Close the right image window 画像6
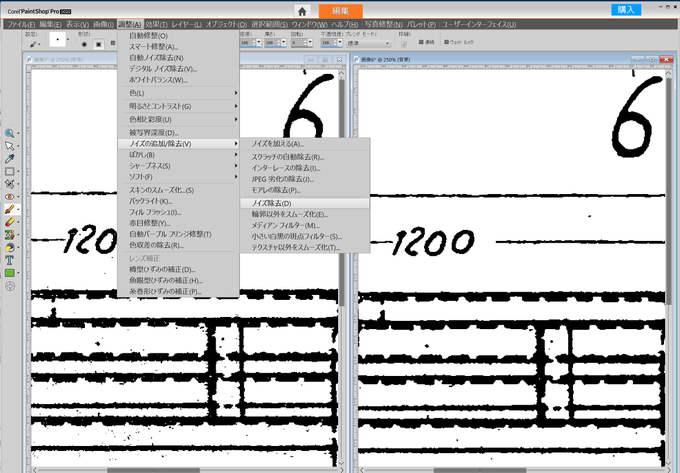680x473 pixels. (x=666, y=59)
